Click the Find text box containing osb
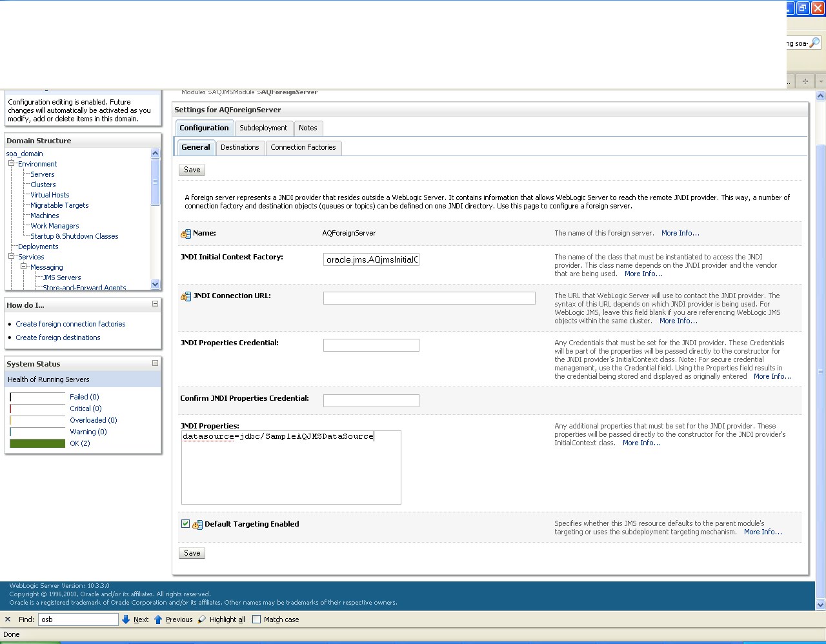Viewport: 826px width, 644px height. tap(78, 619)
